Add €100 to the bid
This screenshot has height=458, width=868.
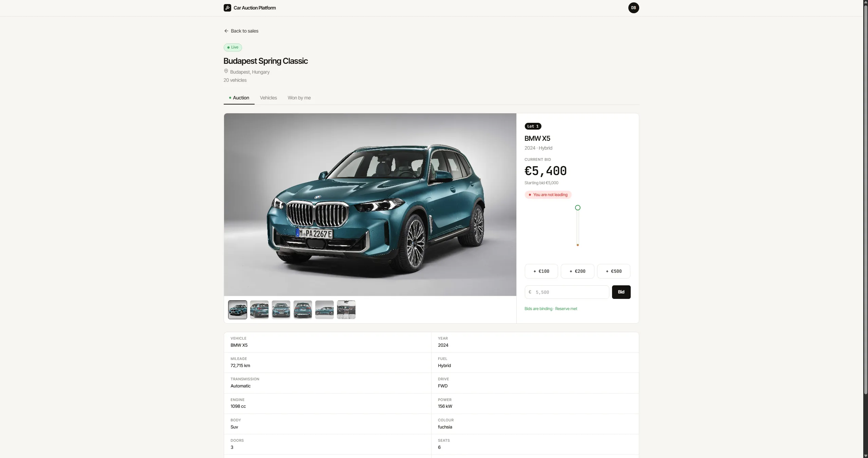[541, 271]
